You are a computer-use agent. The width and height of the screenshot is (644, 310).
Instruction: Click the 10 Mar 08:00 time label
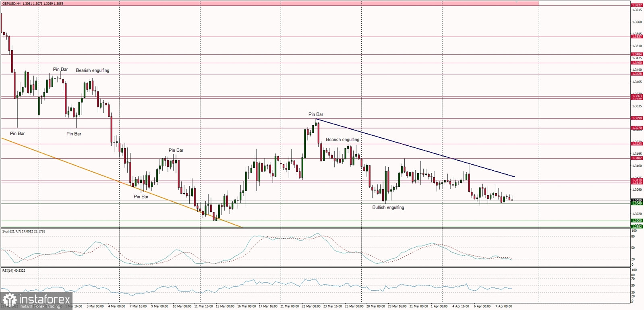point(182,306)
